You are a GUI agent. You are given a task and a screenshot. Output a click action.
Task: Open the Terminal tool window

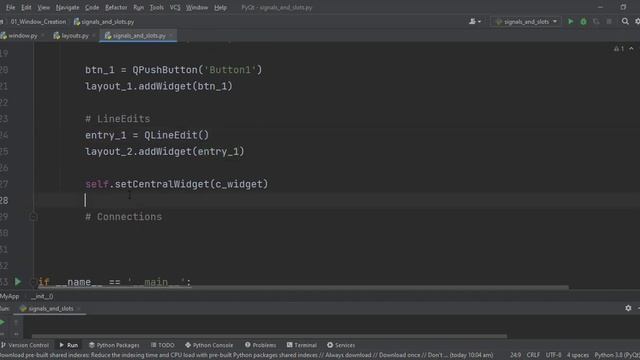tap(302, 345)
